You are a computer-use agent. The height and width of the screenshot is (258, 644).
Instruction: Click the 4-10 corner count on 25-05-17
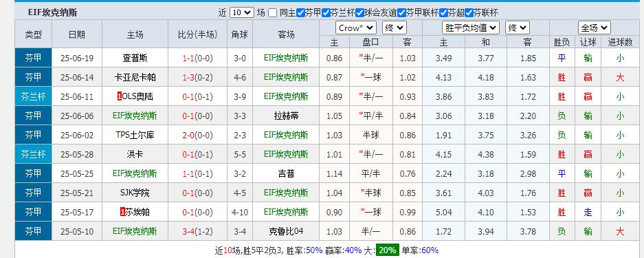tap(240, 213)
